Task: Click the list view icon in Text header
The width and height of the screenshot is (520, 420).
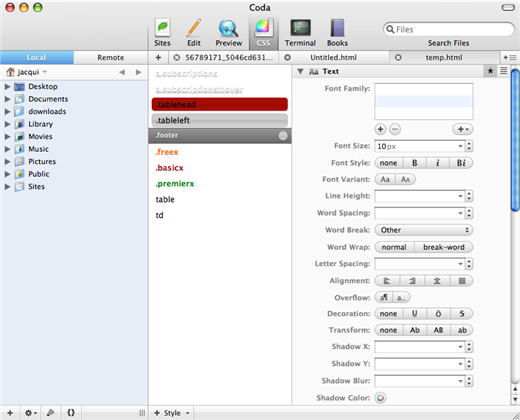Action: pos(504,71)
